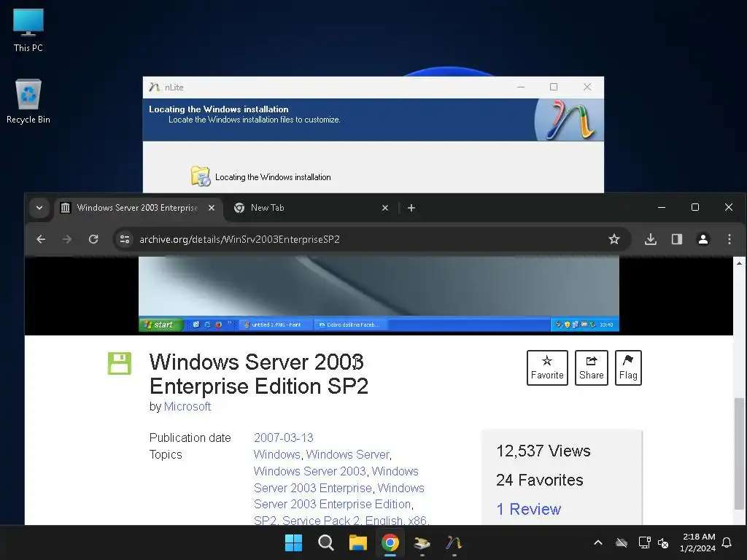Viewport: 747px width, 560px height.
Task: Open the 1 Review link
Action: pyautogui.click(x=528, y=509)
